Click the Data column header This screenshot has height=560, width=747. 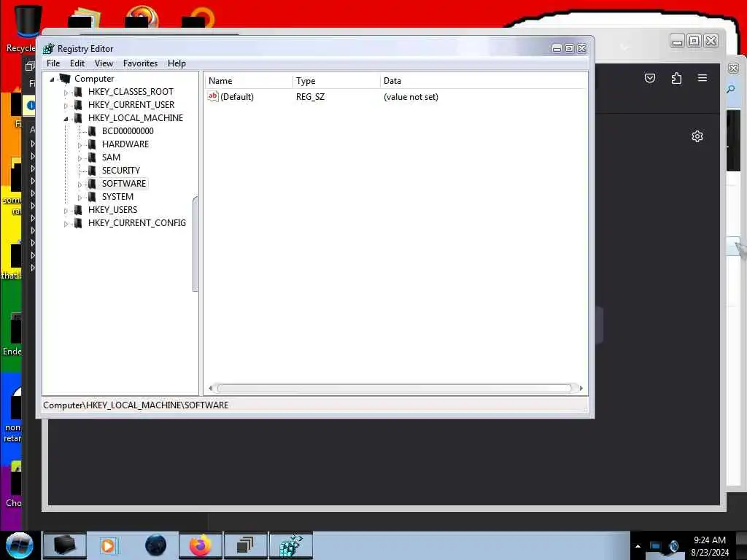point(484,81)
